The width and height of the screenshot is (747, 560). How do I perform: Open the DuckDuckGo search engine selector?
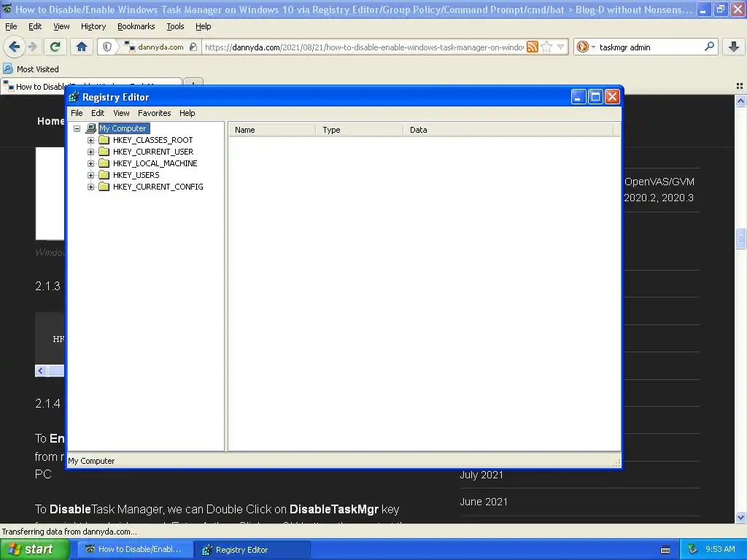(586, 47)
